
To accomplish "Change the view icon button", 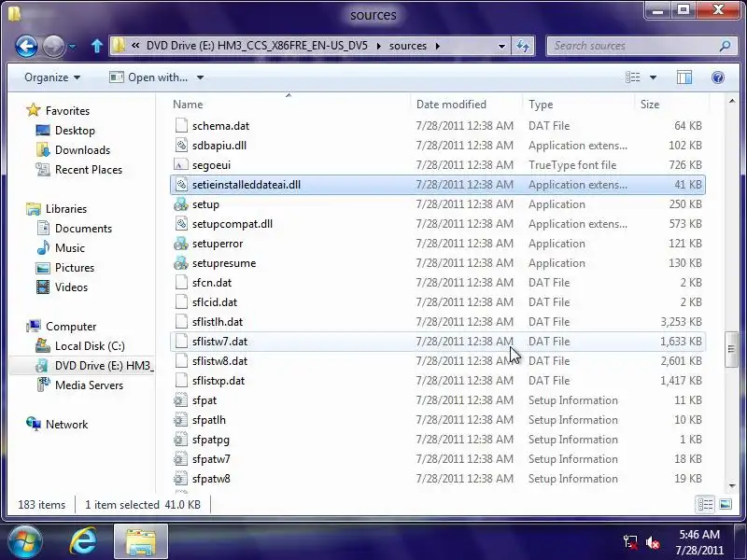I will pyautogui.click(x=633, y=77).
